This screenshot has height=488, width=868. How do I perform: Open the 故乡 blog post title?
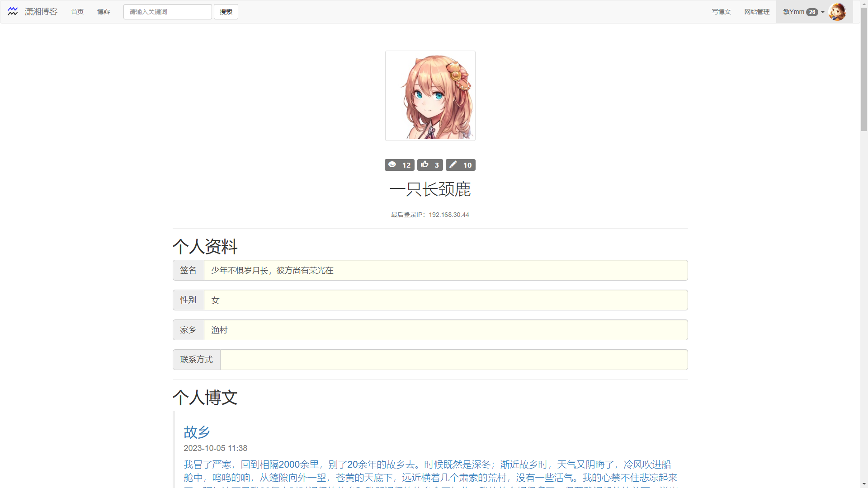[197, 432]
